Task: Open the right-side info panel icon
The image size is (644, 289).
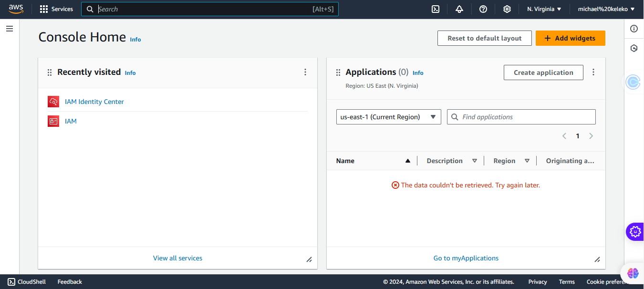Action: [x=634, y=29]
